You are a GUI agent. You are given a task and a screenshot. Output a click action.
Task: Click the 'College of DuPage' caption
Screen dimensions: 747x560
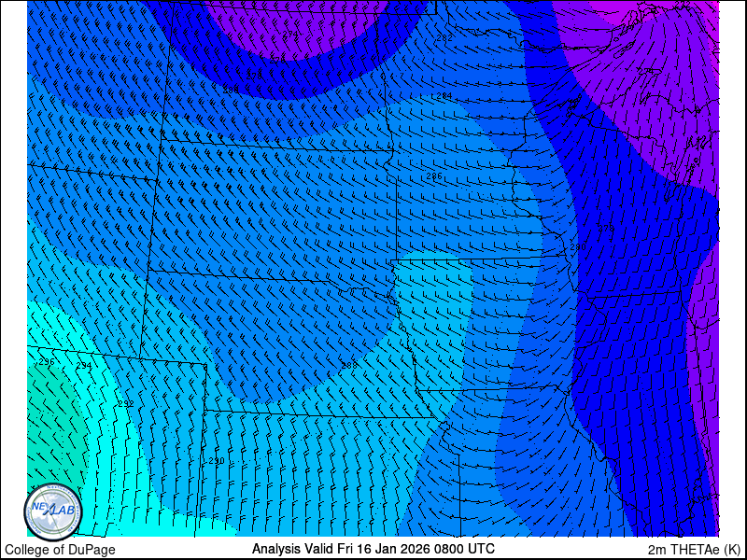[x=60, y=550]
